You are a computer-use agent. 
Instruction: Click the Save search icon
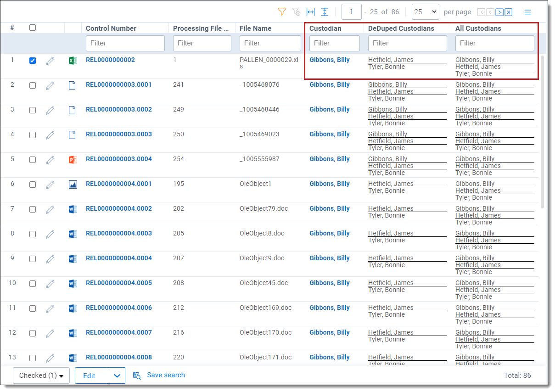coord(137,375)
